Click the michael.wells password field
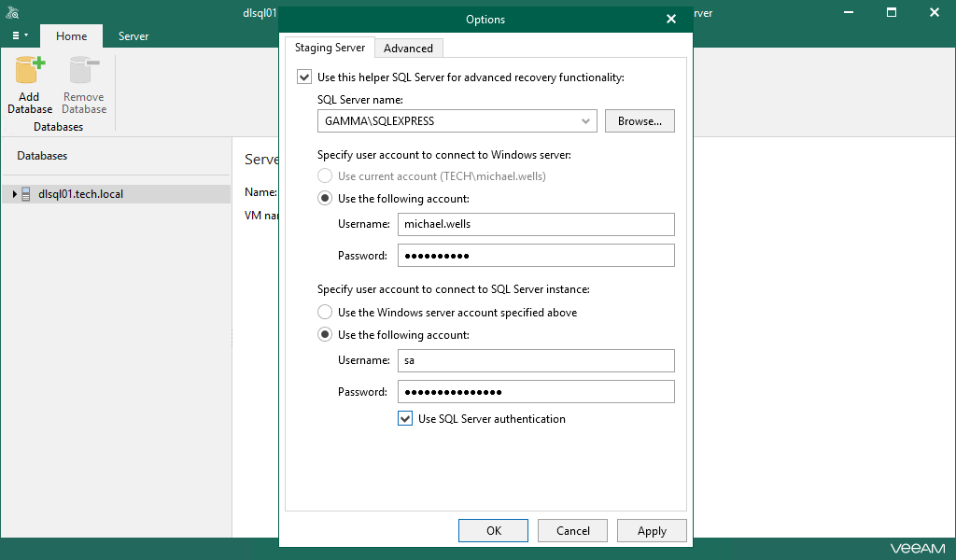Viewport: 956px width, 560px height. tap(536, 255)
